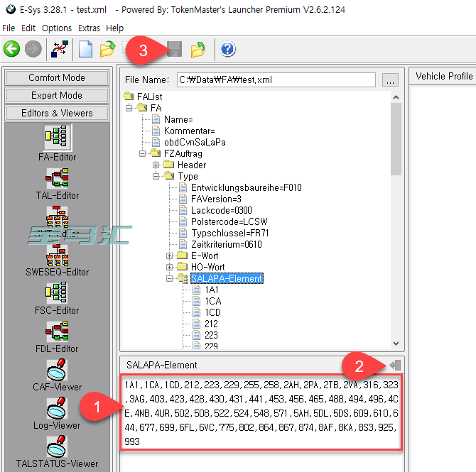This screenshot has width=476, height=472.
Task: Select the Typschlüssel=FR71 tree entry
Action: click(x=229, y=233)
